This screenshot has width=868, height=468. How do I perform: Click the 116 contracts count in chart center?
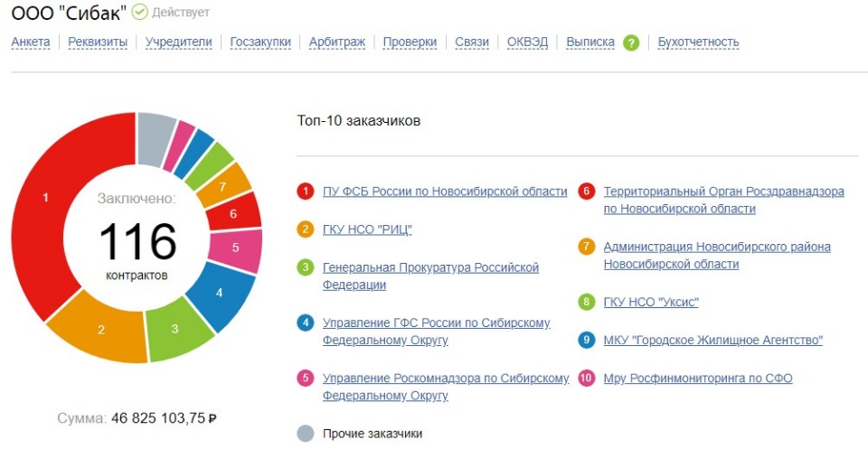137,242
